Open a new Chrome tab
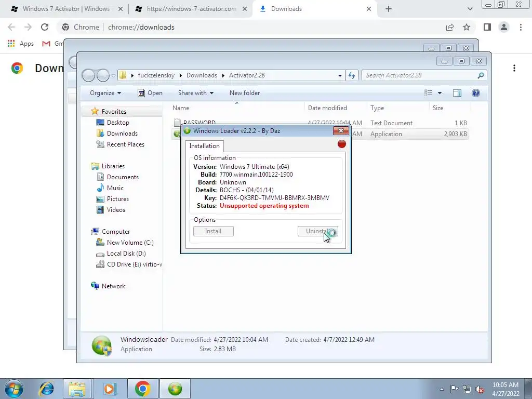The height and width of the screenshot is (399, 532). click(x=389, y=9)
